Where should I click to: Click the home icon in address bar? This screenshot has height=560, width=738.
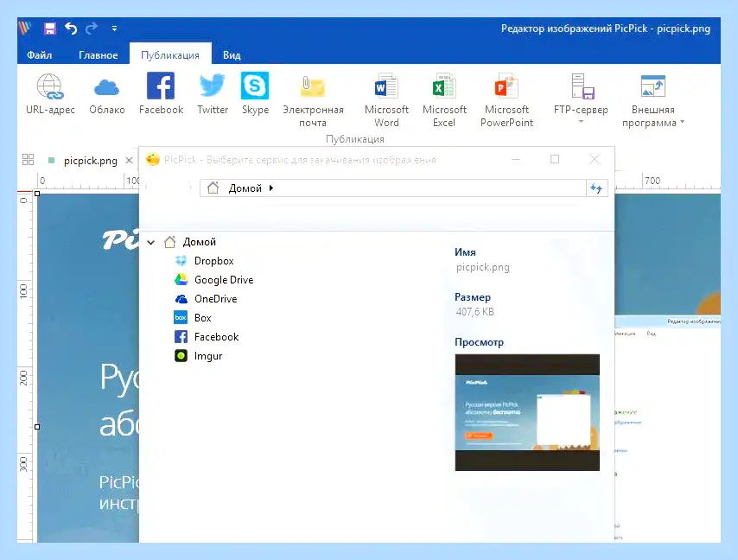[x=213, y=188]
